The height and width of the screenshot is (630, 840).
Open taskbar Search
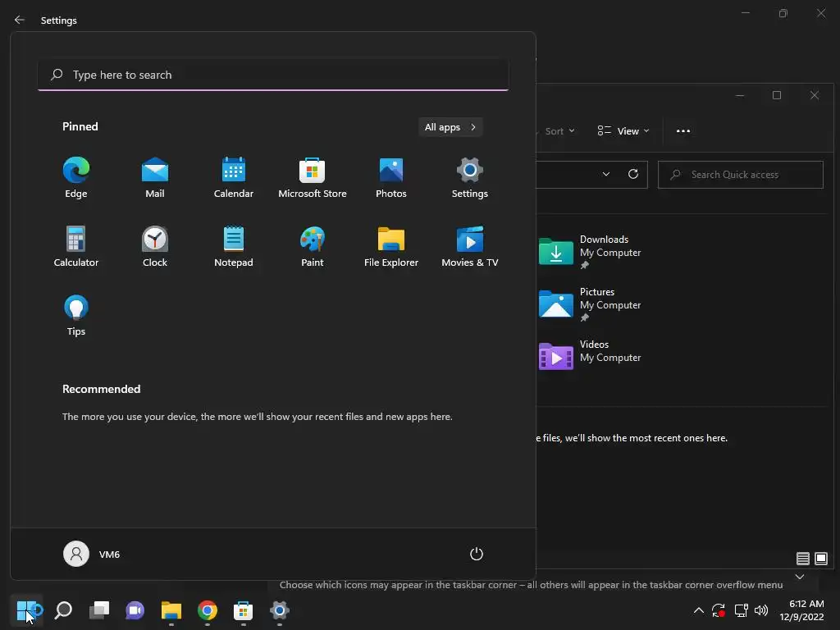(63, 610)
